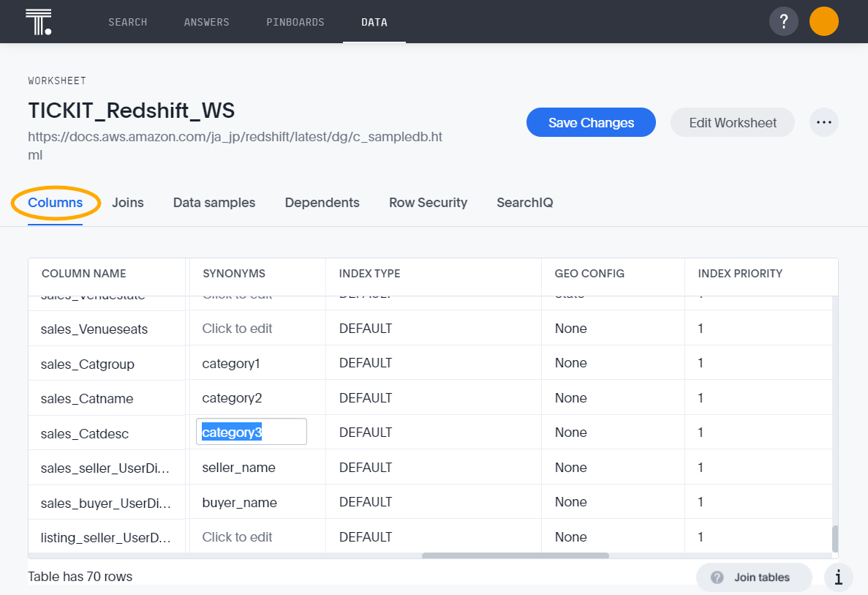
Task: Select the Joins tab
Action: click(x=127, y=203)
